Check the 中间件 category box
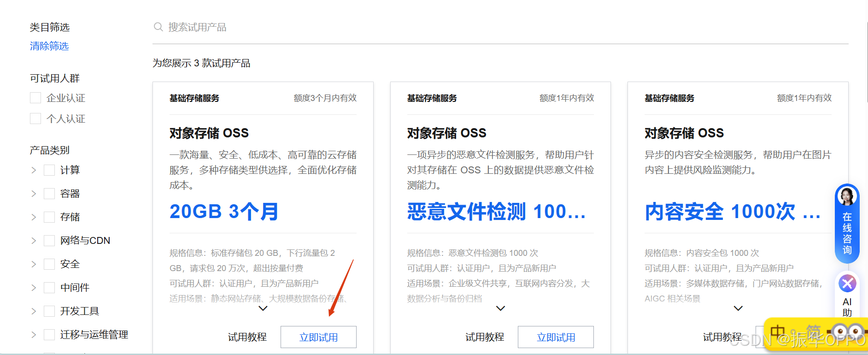The height and width of the screenshot is (355, 868). pyautogui.click(x=49, y=288)
